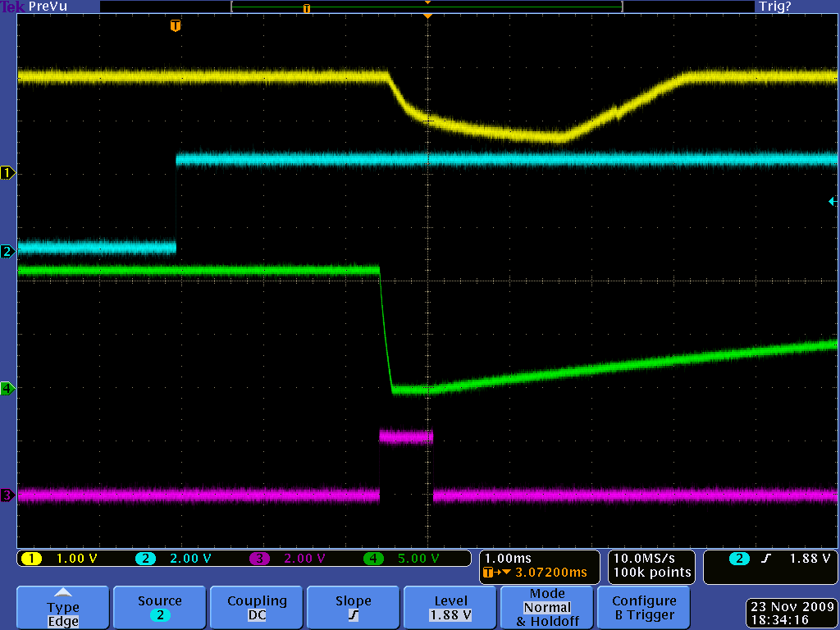
Task: Click the channel 1 yellow ground marker
Action: (7, 173)
